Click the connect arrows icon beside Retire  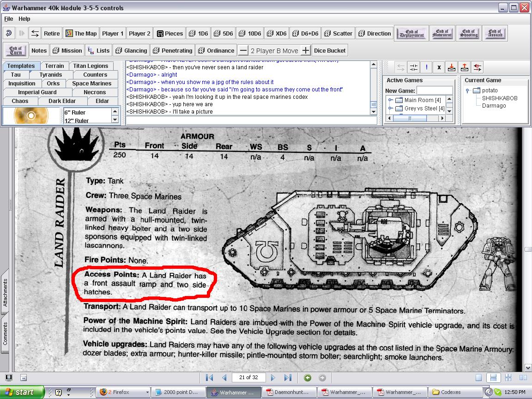point(35,33)
